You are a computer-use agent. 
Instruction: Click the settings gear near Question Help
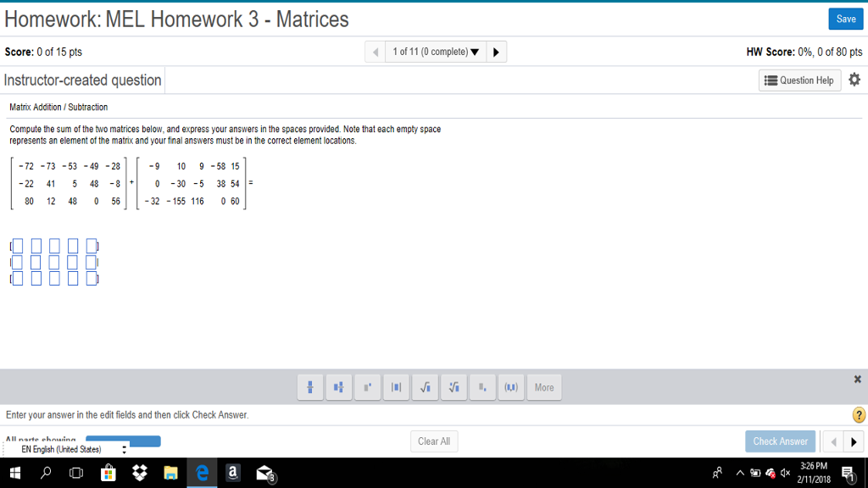(x=854, y=80)
